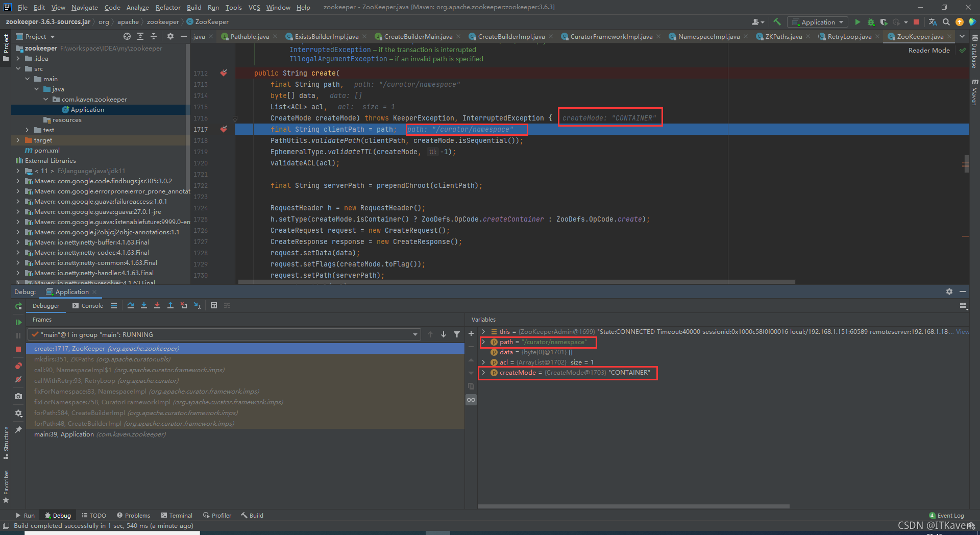The width and height of the screenshot is (980, 535).
Task: Resume program in debugger sidebar
Action: point(18,322)
